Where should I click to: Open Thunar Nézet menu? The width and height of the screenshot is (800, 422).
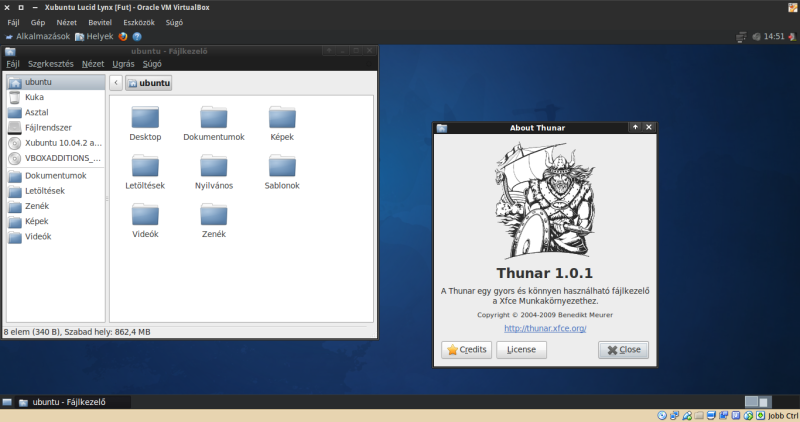pyautogui.click(x=93, y=64)
